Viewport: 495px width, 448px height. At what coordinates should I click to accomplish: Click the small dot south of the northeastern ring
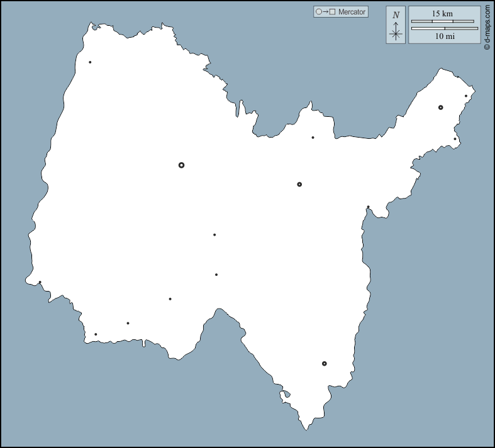[455, 139]
